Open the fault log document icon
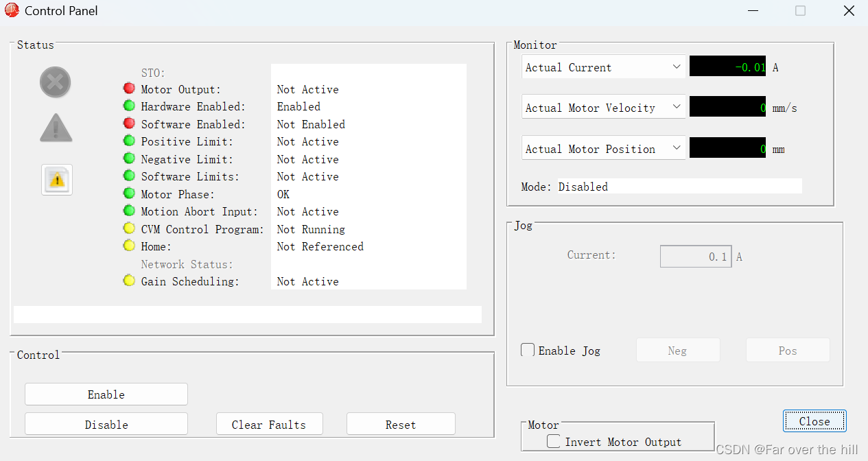The image size is (868, 461). (x=57, y=180)
